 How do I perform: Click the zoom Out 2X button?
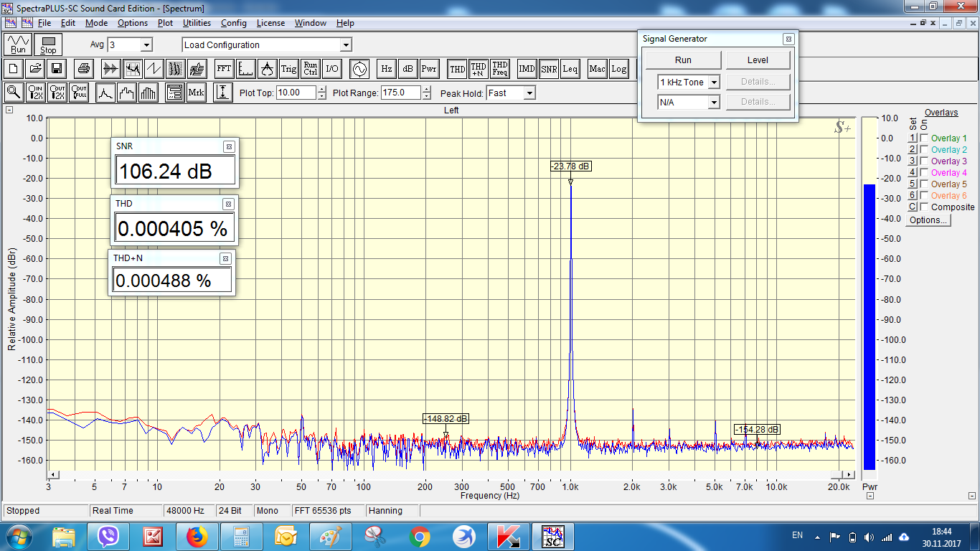click(x=57, y=93)
